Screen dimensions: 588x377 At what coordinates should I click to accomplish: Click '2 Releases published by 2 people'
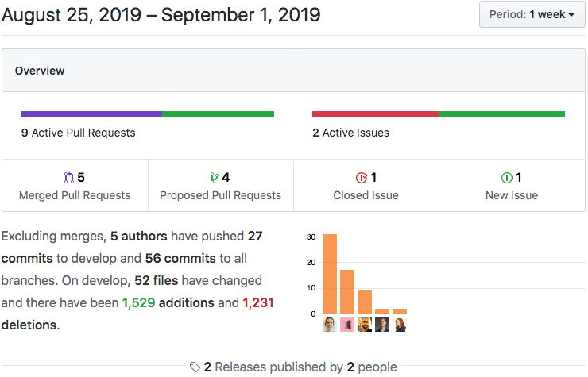point(300,367)
